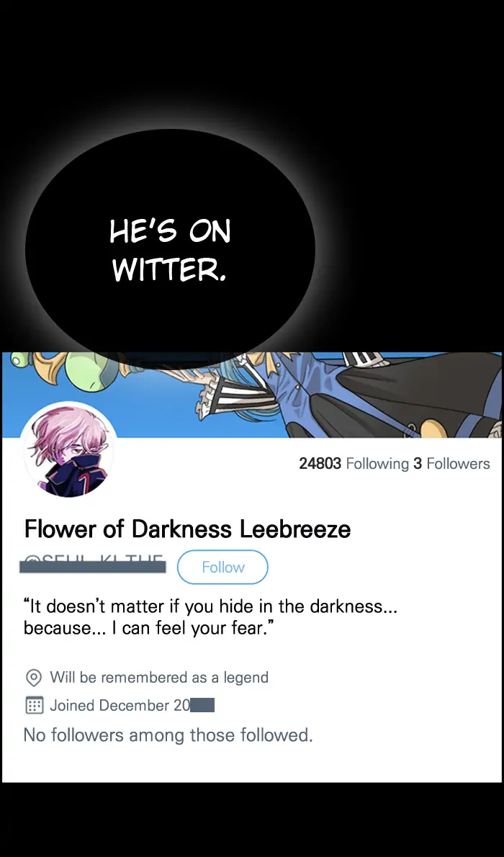Click 'No followers among those followed' text
Viewport: 504px width, 857px height.
tap(168, 735)
